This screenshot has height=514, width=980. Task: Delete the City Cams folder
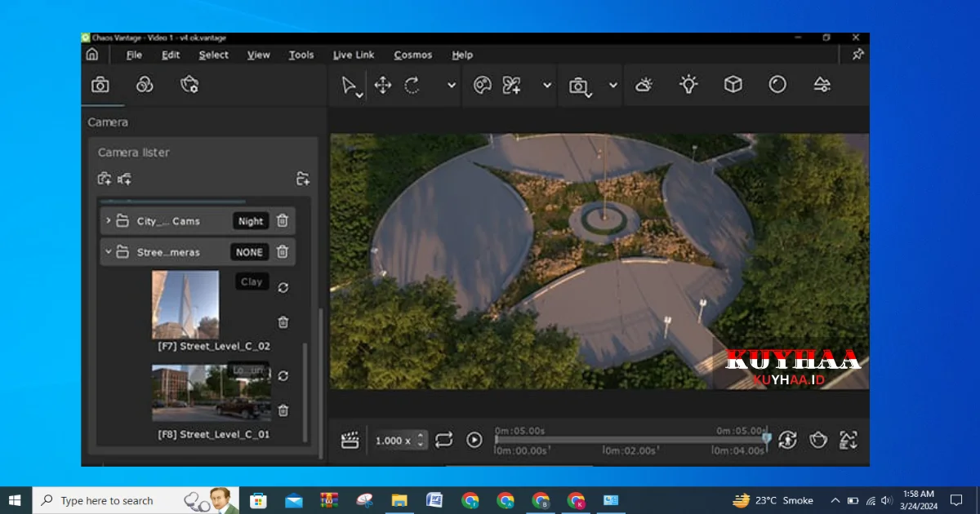(283, 221)
